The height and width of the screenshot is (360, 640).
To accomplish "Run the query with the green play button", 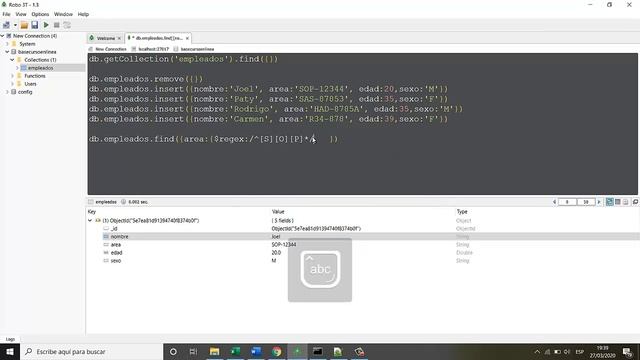I will (46, 25).
